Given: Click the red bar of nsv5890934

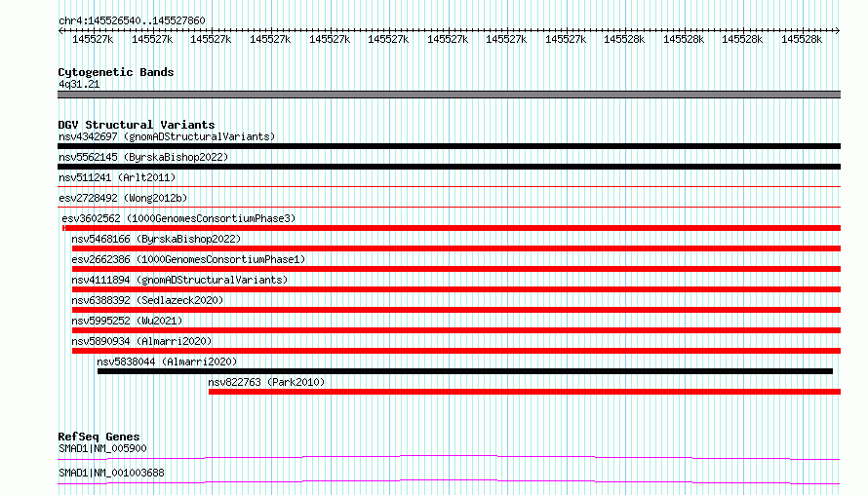Looking at the screenshot, I should (456, 351).
